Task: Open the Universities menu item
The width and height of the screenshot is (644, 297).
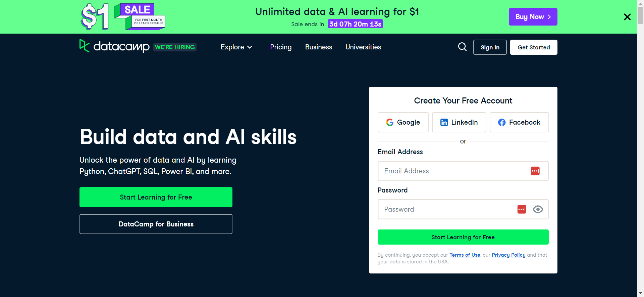Action: [363, 47]
